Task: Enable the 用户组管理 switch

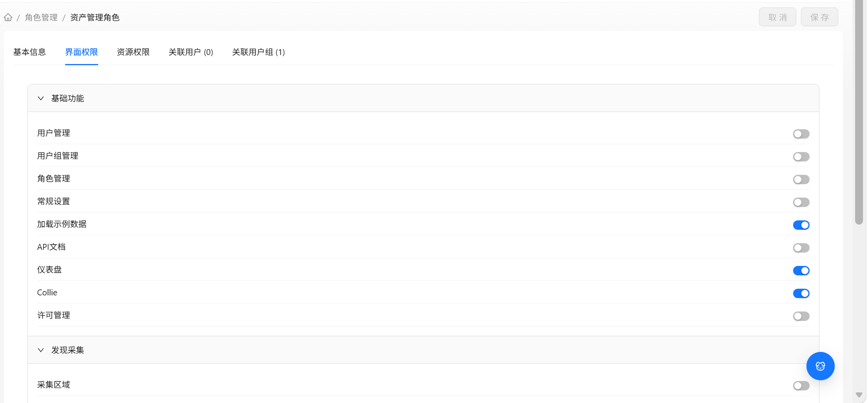Action: pyautogui.click(x=801, y=157)
